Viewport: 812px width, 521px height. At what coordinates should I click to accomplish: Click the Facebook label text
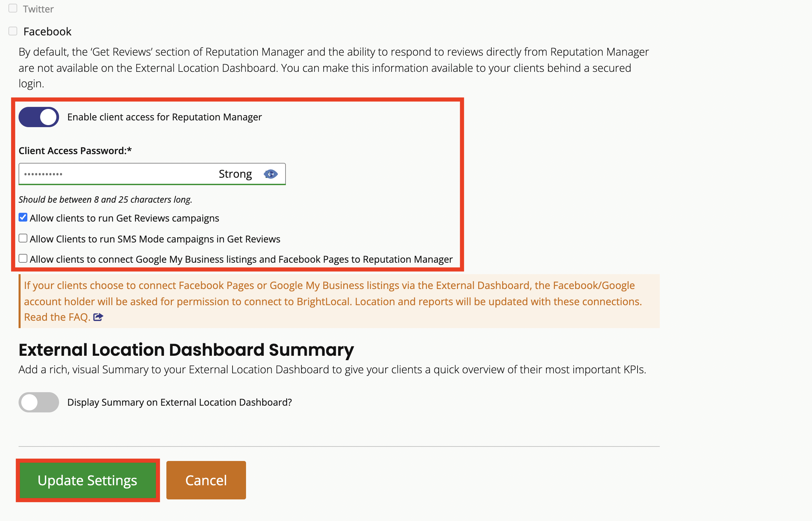pyautogui.click(x=47, y=31)
